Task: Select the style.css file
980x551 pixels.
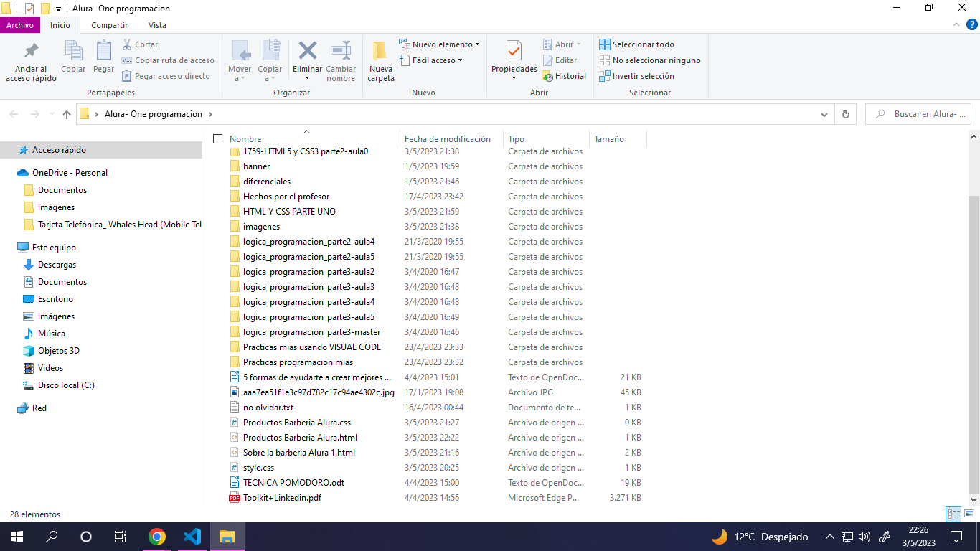Action: [x=258, y=468]
